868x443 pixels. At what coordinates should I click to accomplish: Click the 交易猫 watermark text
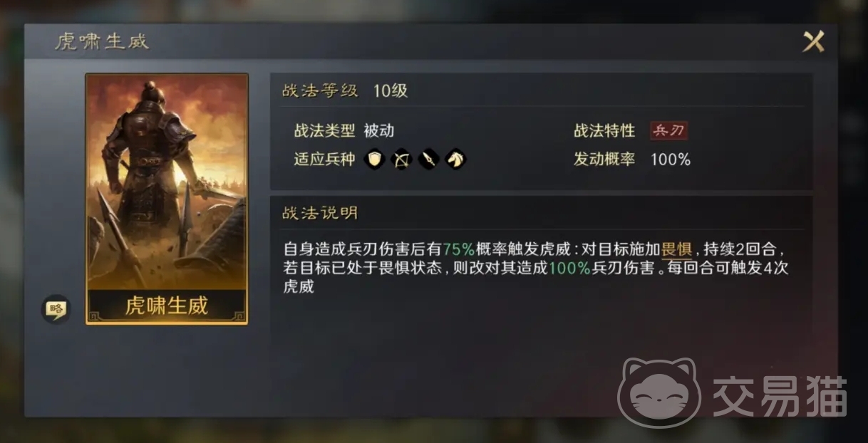780,396
